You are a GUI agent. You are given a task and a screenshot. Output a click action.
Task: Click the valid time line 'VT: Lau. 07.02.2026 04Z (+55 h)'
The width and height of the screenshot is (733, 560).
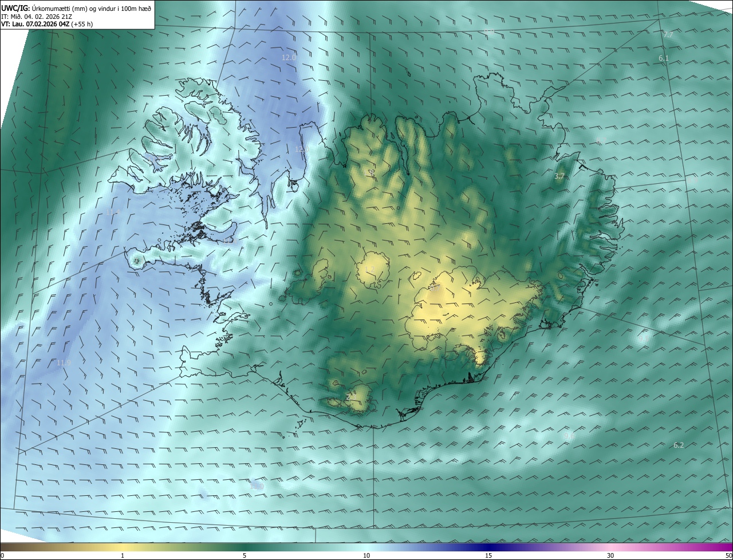point(46,24)
